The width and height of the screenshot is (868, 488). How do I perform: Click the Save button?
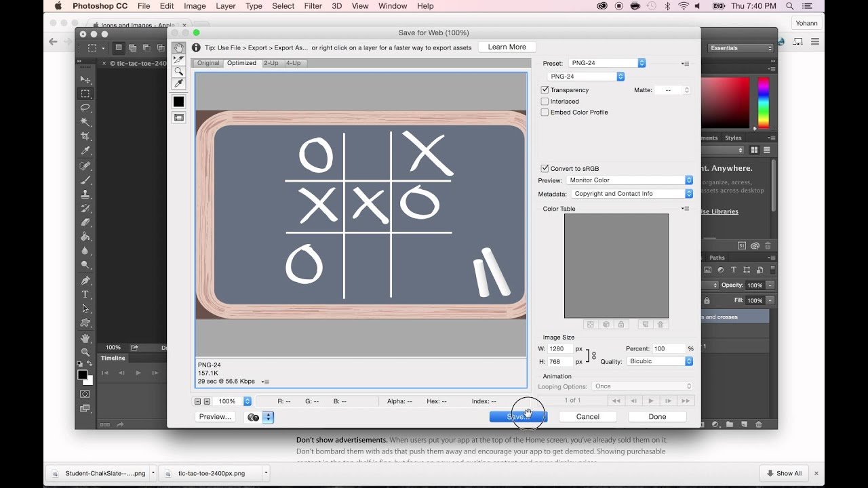pyautogui.click(x=518, y=417)
